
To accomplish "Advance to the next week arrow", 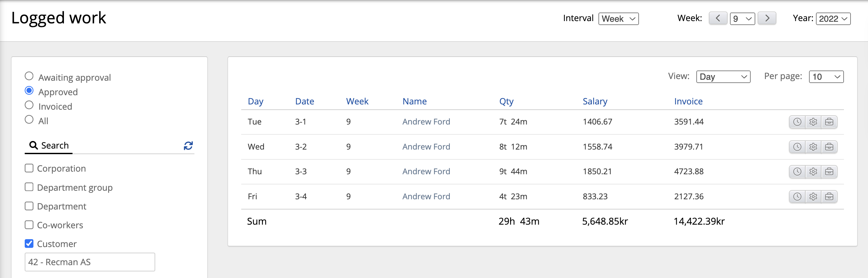I will (767, 18).
